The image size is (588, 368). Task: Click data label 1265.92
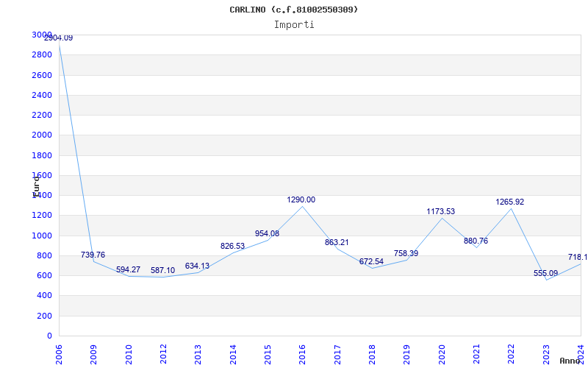(510, 202)
